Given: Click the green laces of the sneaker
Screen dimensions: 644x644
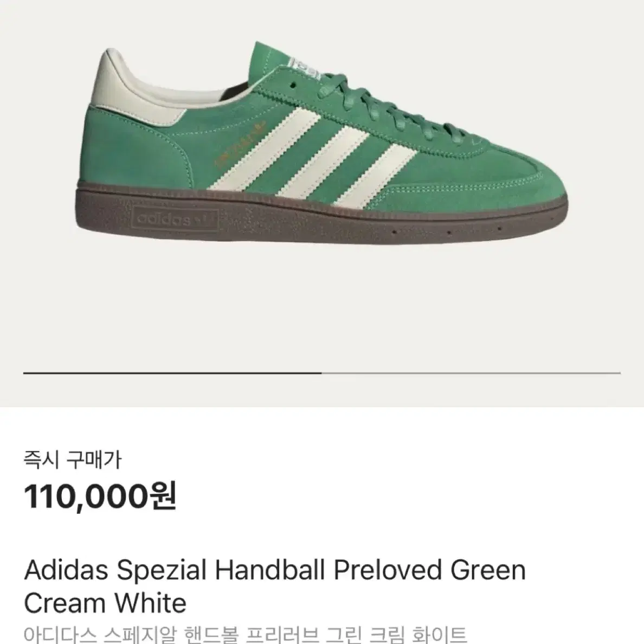Looking at the screenshot, I should 390,108.
